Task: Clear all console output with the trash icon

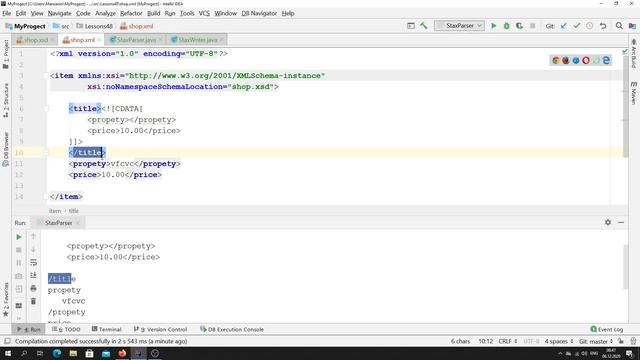Action: click(x=33, y=301)
